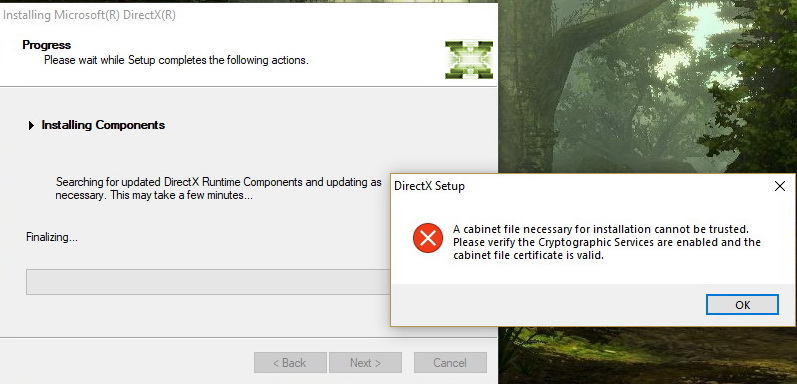Screen dimensions: 797x384
Task: Click the 'Finalizing...' status text
Action: 52,238
